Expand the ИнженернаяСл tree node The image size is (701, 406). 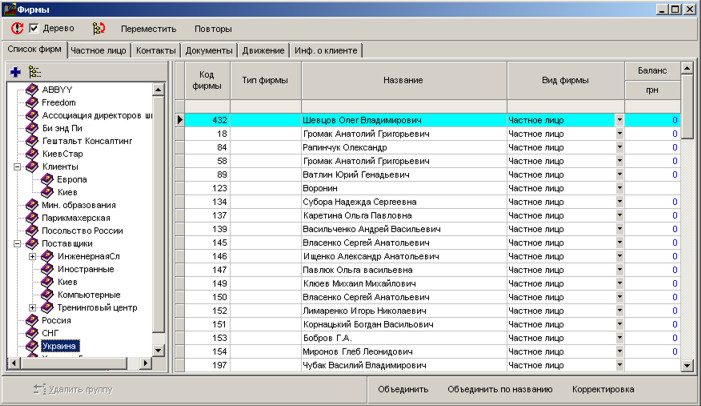point(32,256)
